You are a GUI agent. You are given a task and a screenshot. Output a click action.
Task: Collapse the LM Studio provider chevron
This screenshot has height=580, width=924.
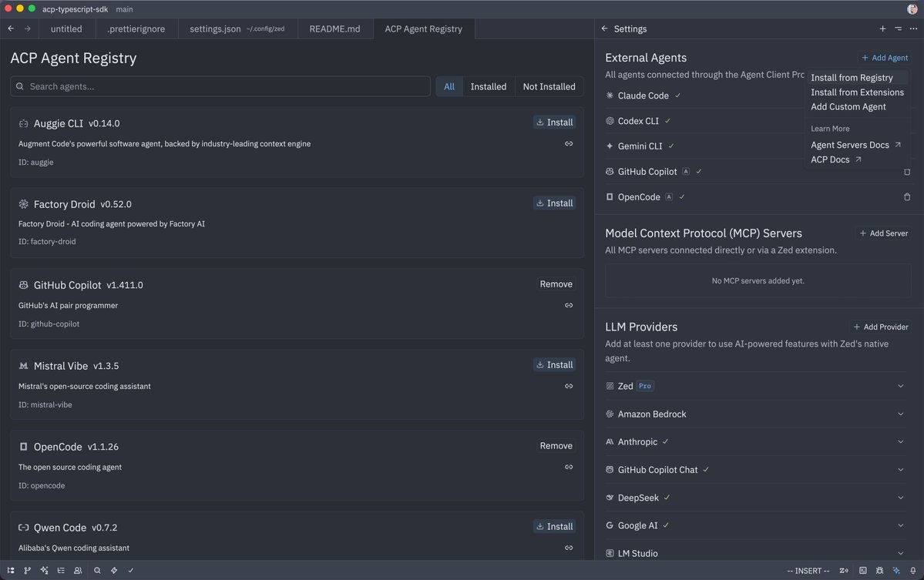pyautogui.click(x=899, y=553)
